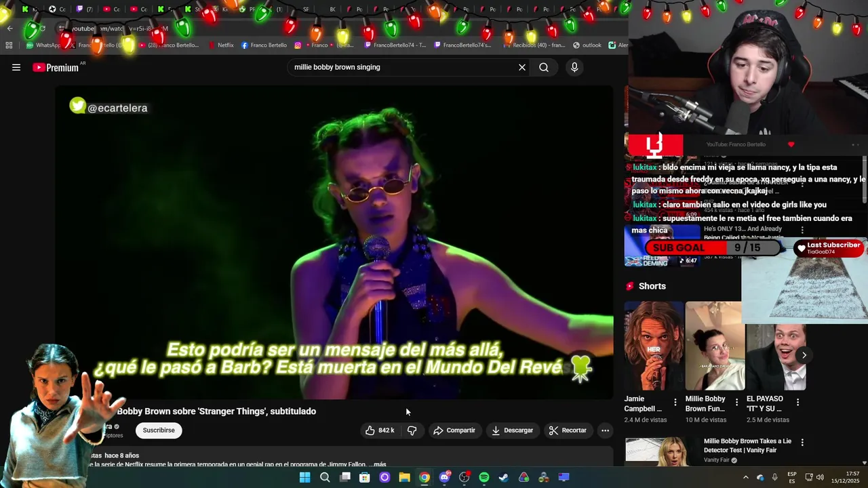Open Task View on taskbar
868x488 pixels.
pos(345,477)
